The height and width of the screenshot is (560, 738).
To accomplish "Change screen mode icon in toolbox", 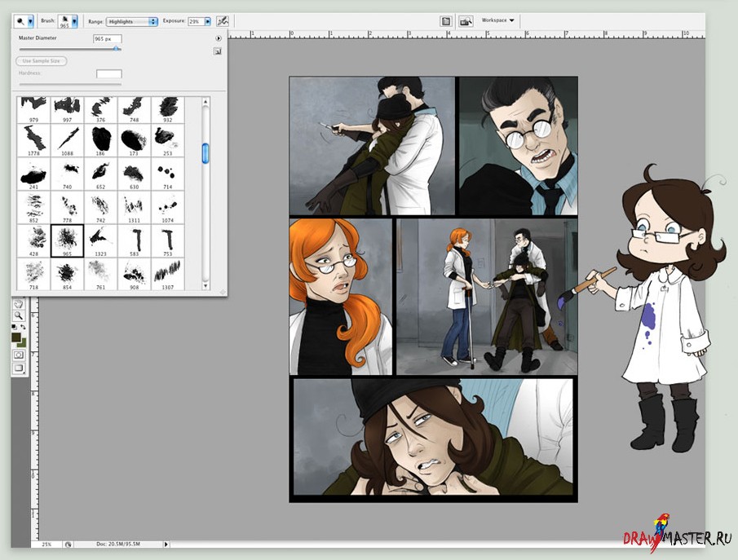I will tap(18, 368).
